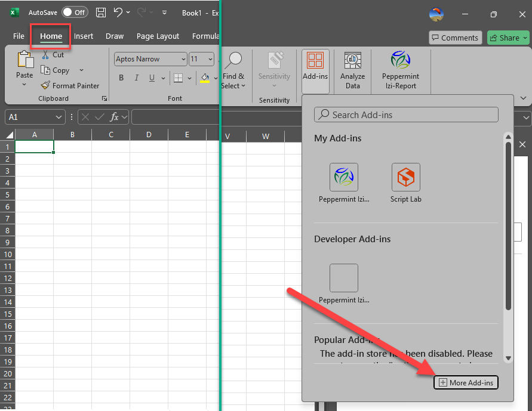532x411 pixels.
Task: Activate the Format Painter brush
Action: [45, 85]
